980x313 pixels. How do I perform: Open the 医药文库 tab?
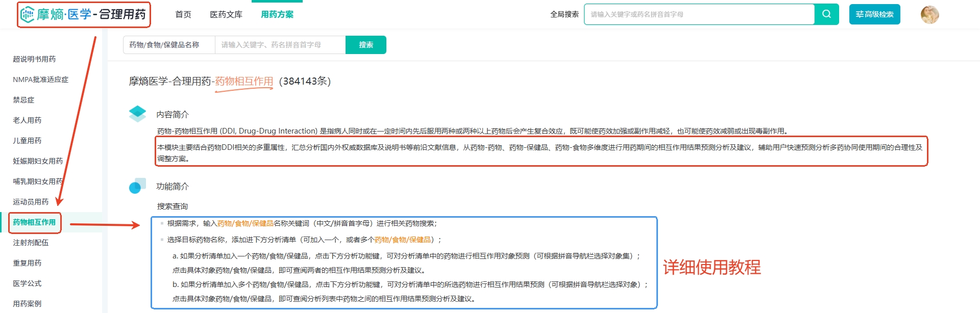point(226,14)
